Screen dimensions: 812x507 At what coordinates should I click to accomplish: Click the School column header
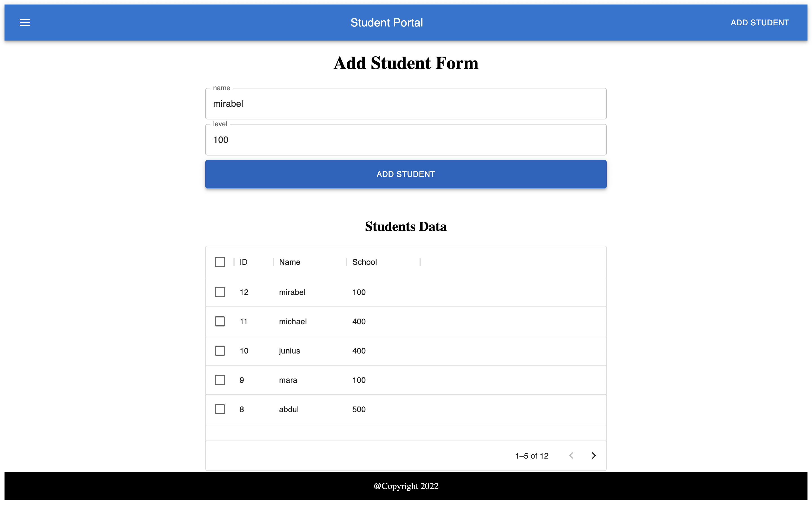pos(364,262)
